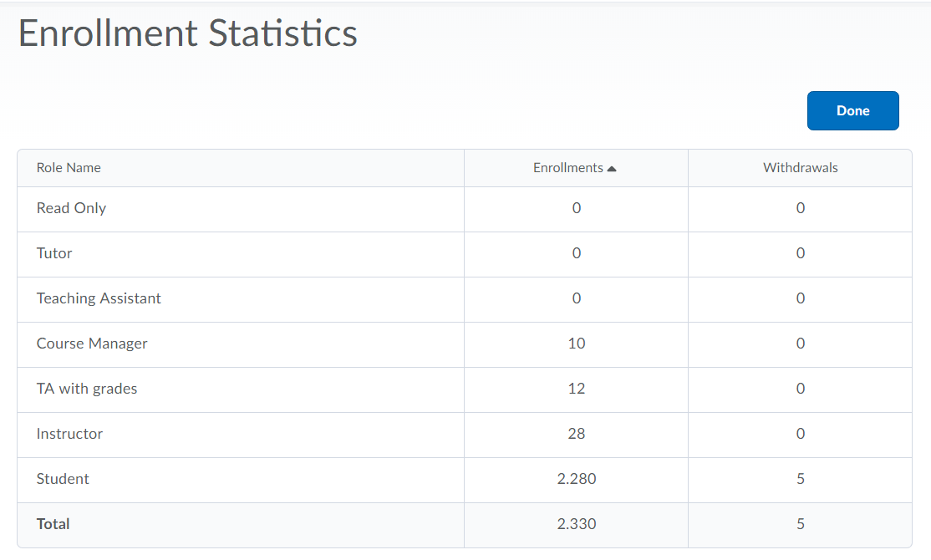Click the Done button

click(x=852, y=111)
